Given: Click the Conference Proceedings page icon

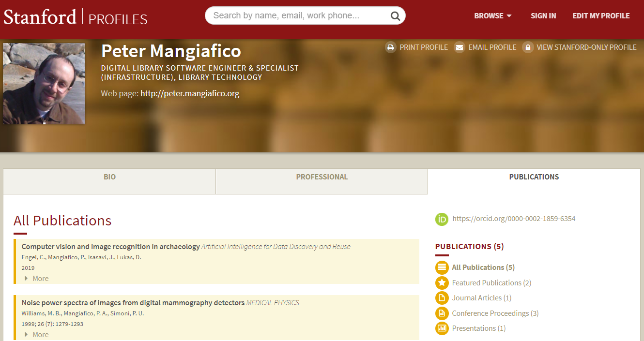Looking at the screenshot, I should (x=442, y=313).
